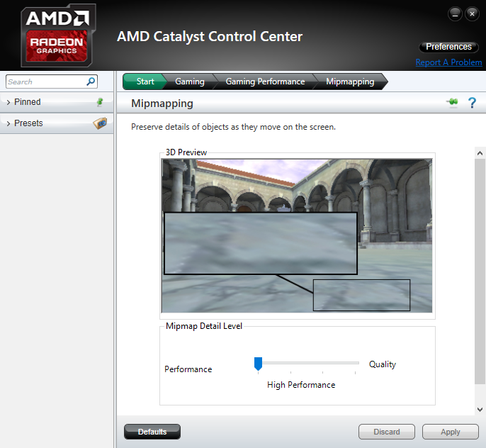The height and width of the screenshot is (448, 486).
Task: Pin the Mipmapping page with pushpin icon
Action: (x=453, y=102)
